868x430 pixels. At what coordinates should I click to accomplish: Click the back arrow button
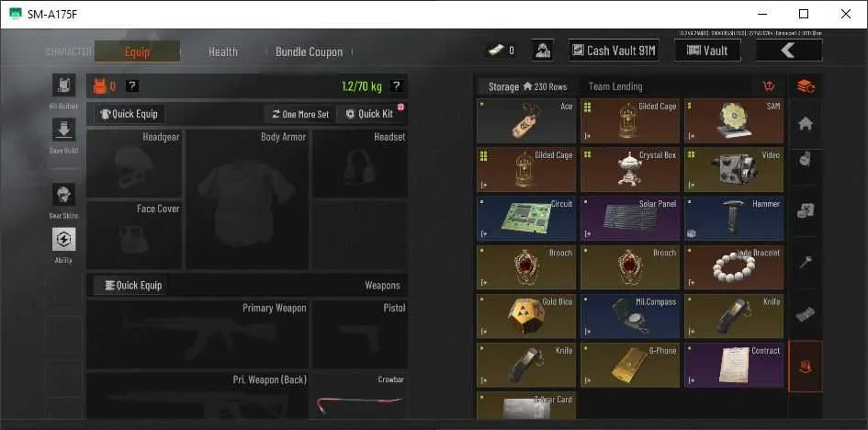[789, 51]
